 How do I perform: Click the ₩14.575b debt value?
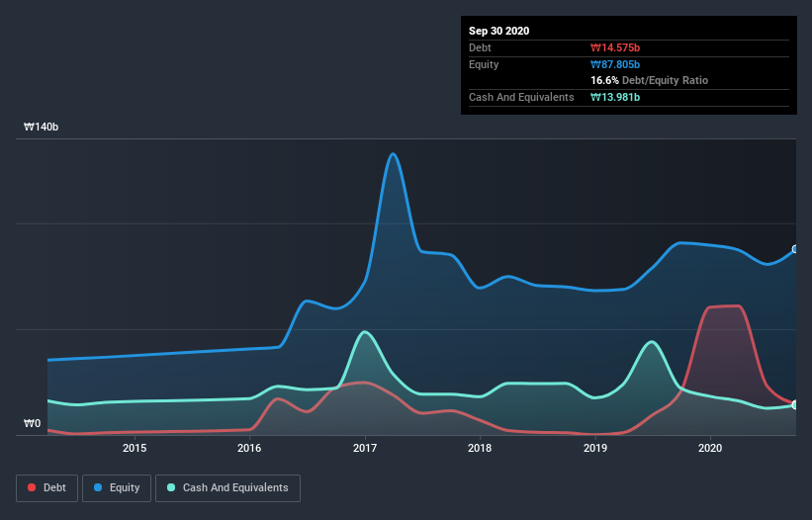point(615,47)
